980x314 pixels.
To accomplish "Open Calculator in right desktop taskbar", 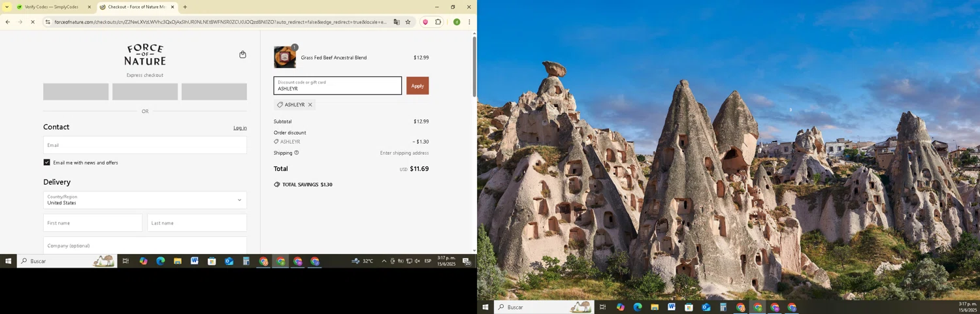I will click(x=723, y=307).
